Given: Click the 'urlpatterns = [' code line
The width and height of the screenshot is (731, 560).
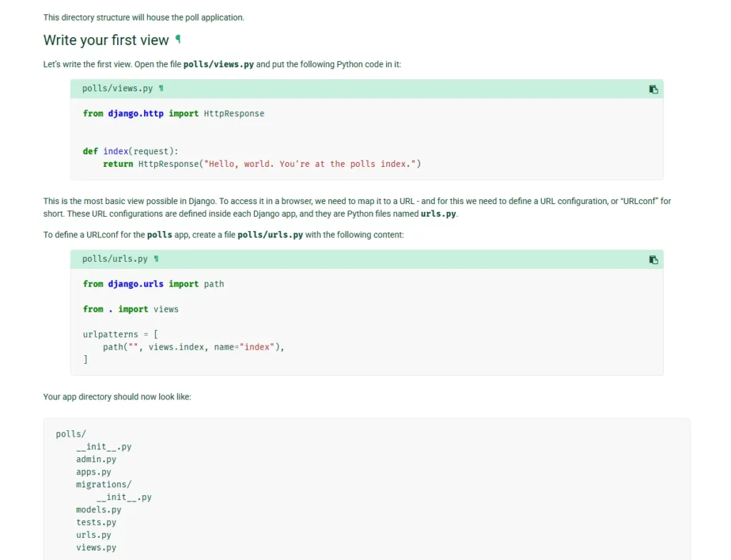Looking at the screenshot, I should (120, 334).
